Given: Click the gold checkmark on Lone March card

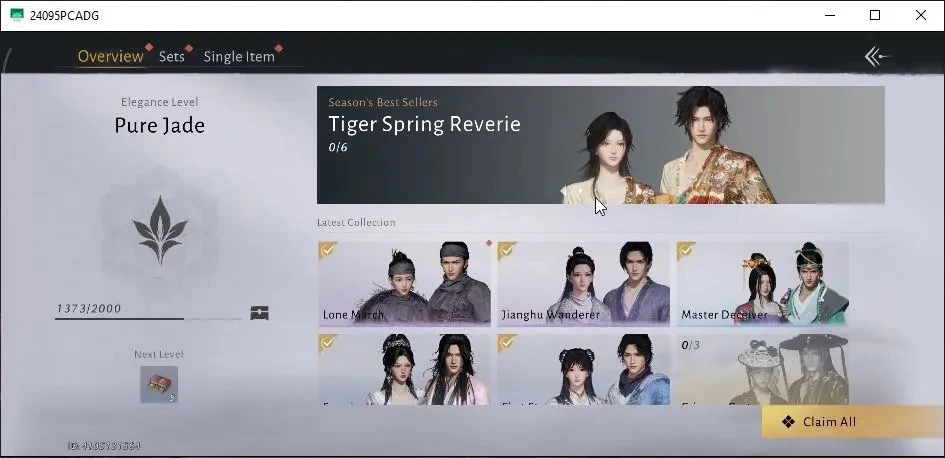Looking at the screenshot, I should [x=327, y=250].
